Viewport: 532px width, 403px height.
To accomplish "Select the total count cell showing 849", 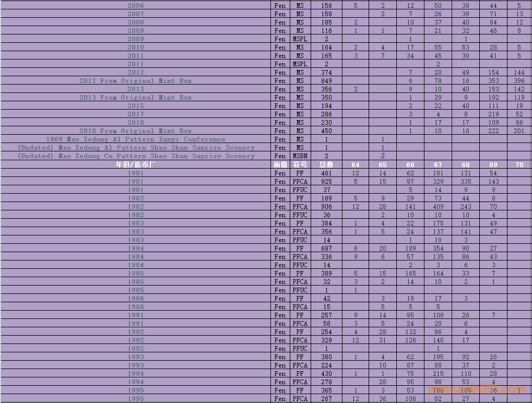I will coord(326,81).
